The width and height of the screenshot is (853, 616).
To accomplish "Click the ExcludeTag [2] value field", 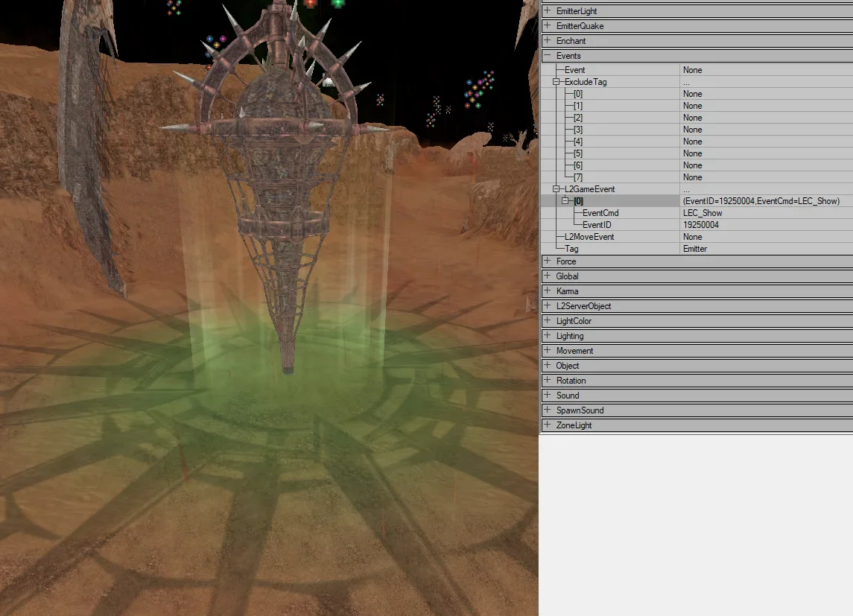I will [x=767, y=118].
